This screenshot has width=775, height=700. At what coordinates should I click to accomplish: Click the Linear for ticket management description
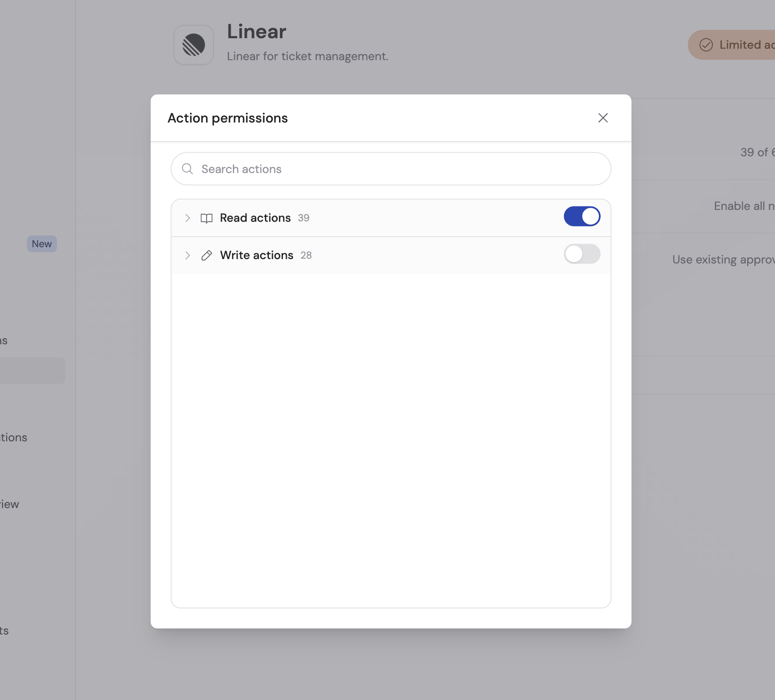308,56
